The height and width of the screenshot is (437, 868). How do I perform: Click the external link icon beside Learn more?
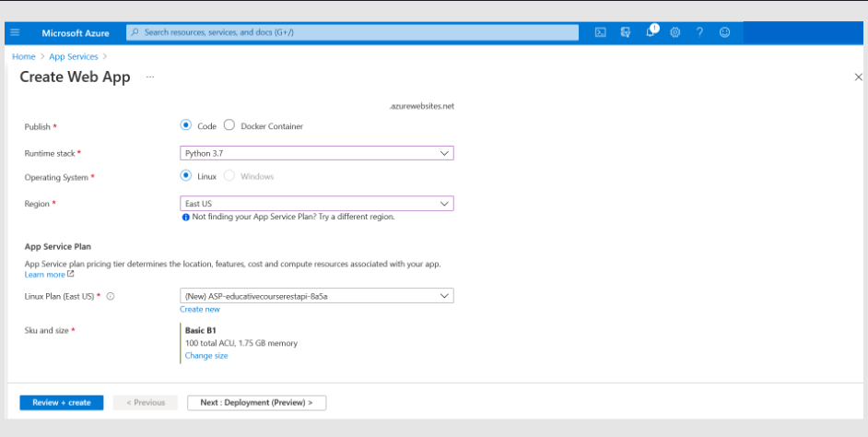(x=70, y=274)
